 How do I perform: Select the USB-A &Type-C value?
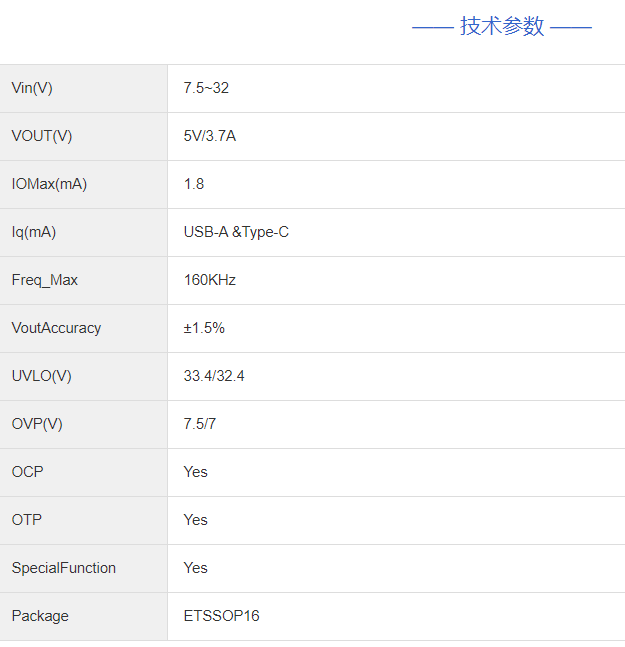pos(236,232)
